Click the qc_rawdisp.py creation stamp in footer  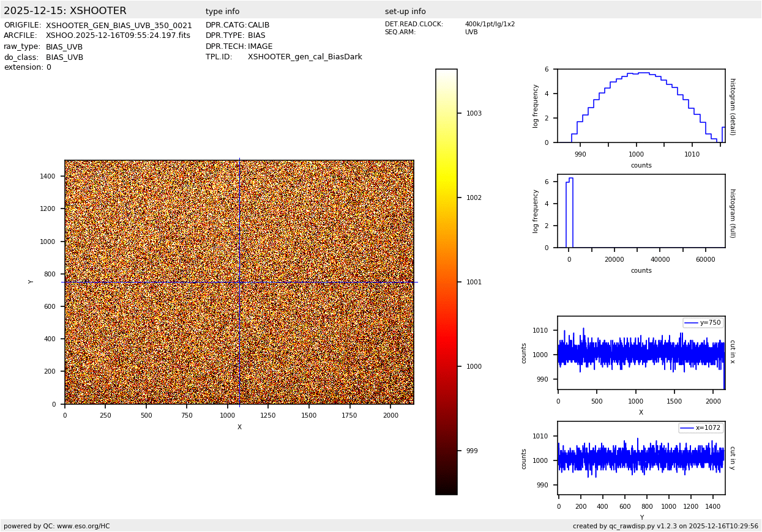(665, 526)
